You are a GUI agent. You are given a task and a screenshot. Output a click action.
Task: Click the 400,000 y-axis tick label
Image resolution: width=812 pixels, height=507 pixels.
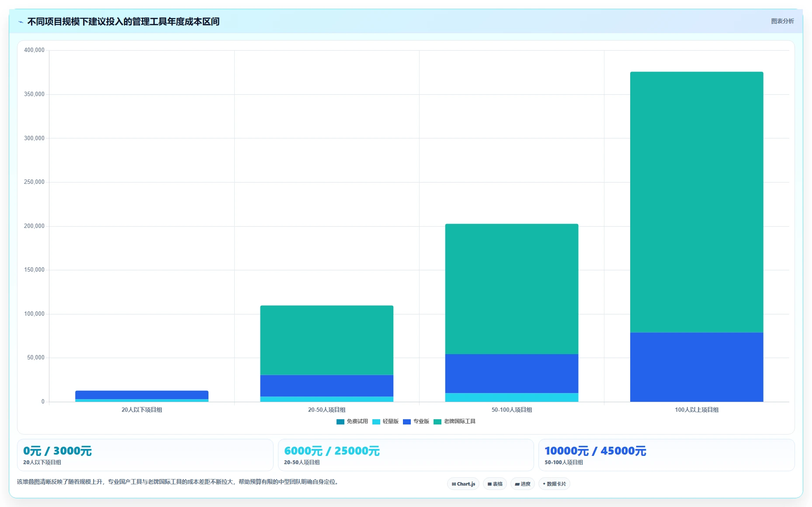point(34,50)
